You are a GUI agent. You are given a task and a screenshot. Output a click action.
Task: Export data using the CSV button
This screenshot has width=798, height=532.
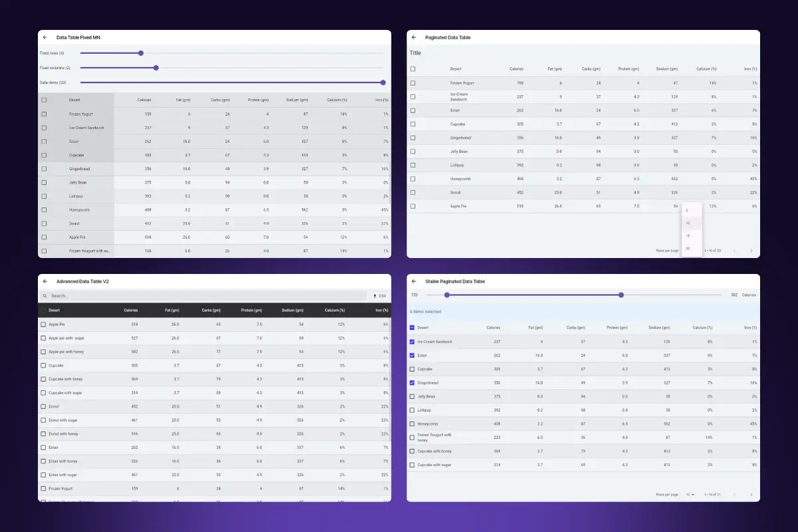(379, 295)
